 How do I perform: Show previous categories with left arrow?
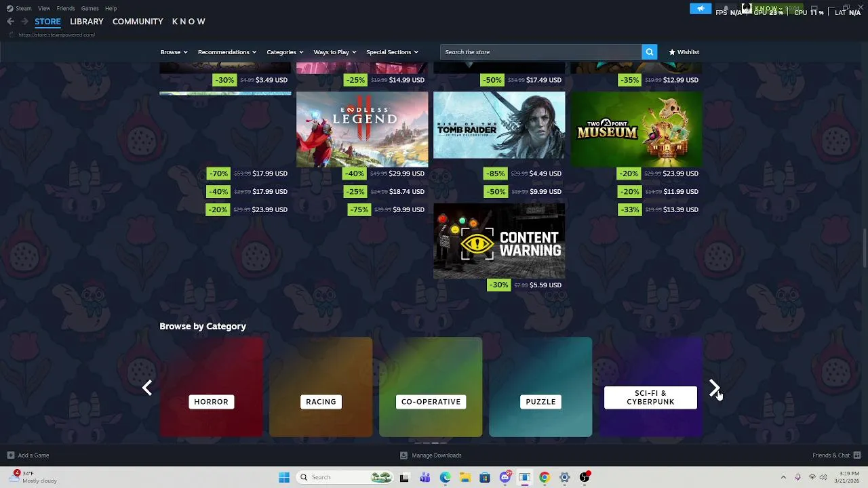[147, 388]
